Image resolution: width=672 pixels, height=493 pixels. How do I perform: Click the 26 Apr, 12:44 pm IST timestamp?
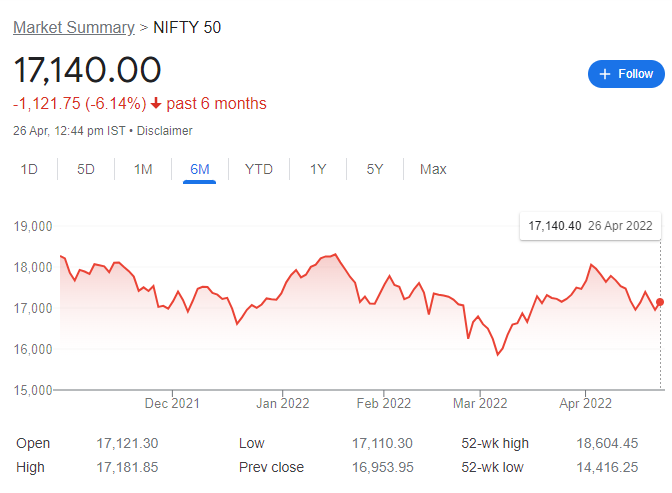tap(69, 131)
